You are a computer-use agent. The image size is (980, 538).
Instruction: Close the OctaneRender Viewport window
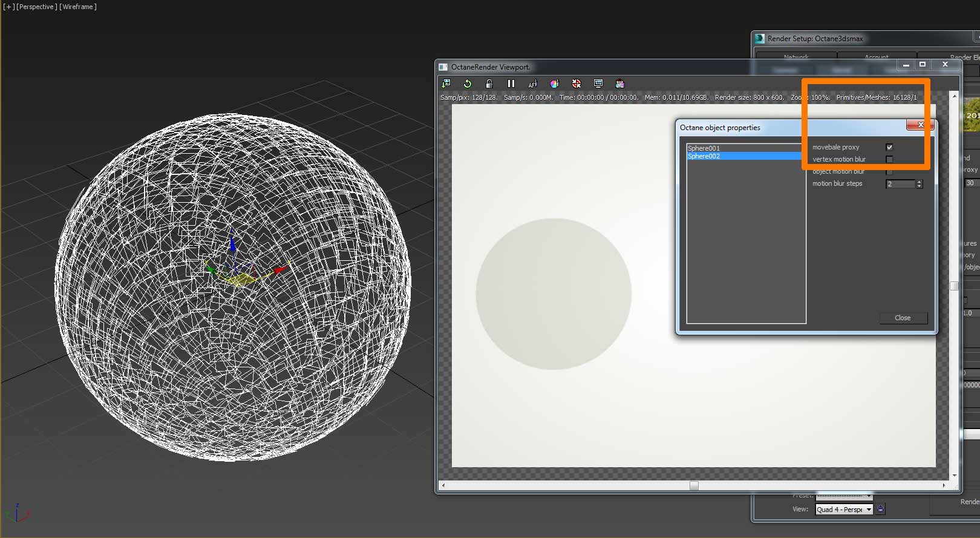coord(945,64)
